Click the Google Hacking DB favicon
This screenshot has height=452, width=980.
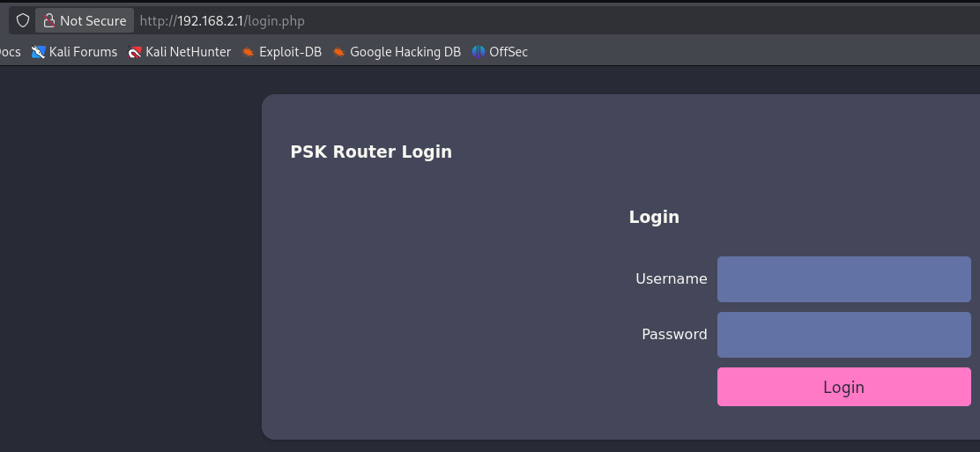pyautogui.click(x=338, y=52)
